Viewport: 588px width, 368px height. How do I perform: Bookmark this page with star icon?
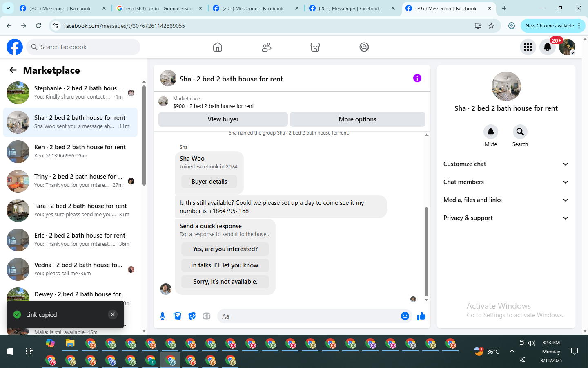tap(491, 26)
